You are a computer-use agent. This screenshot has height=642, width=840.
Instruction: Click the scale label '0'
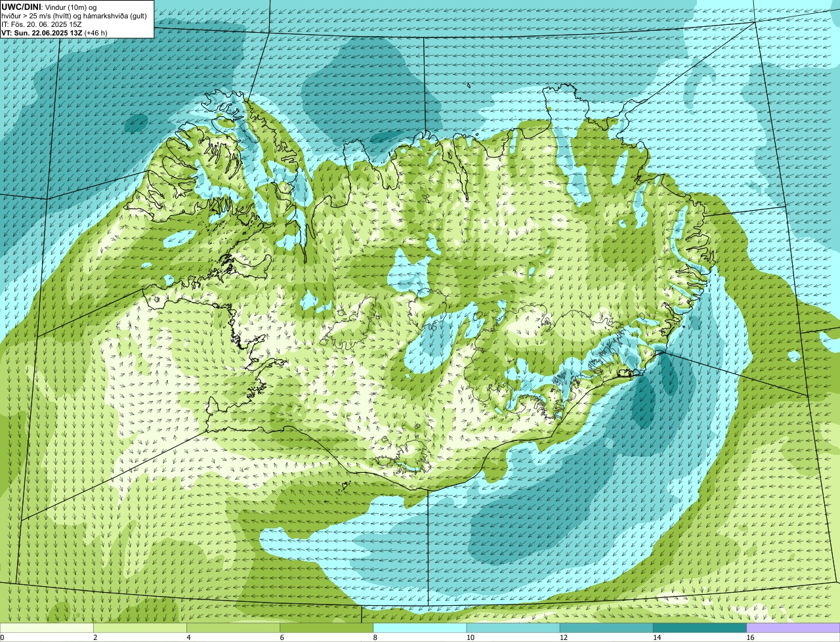pyautogui.click(x=2, y=637)
